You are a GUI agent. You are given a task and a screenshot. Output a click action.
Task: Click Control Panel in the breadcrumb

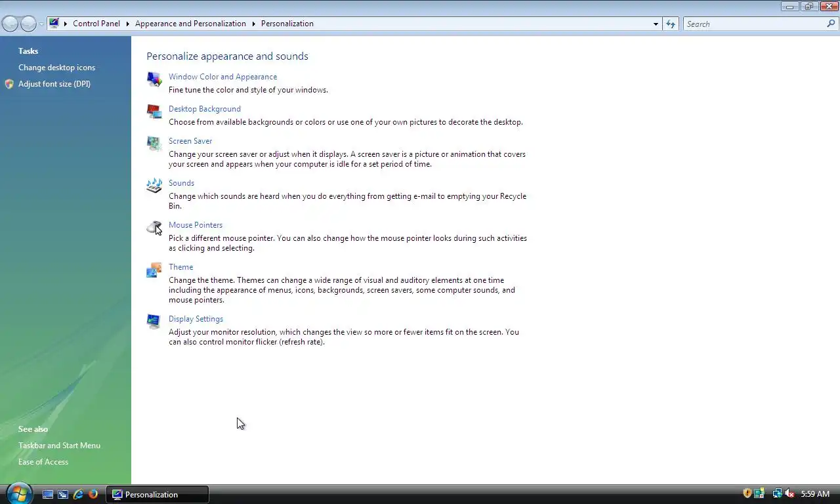click(96, 24)
